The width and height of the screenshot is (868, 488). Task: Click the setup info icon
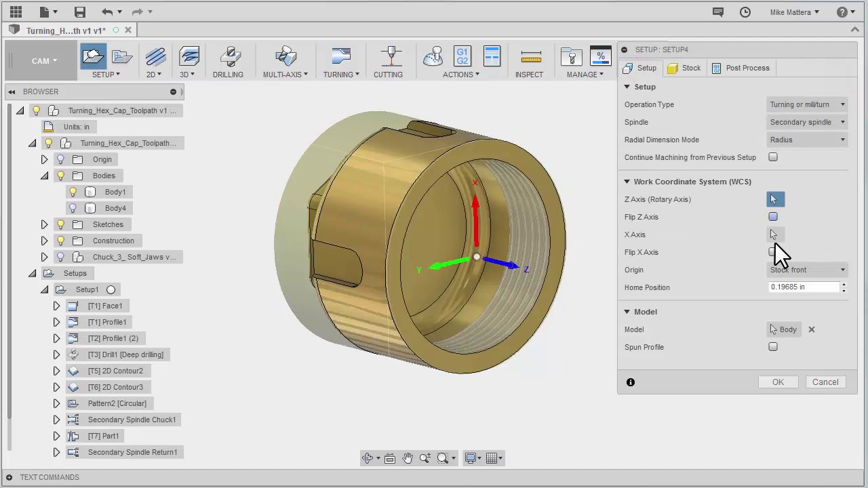click(631, 382)
